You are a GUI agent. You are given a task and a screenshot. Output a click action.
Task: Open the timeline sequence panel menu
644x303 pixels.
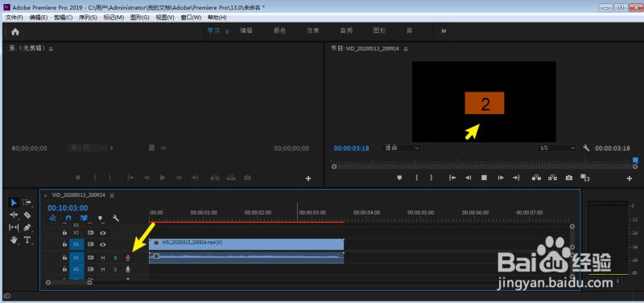112,195
